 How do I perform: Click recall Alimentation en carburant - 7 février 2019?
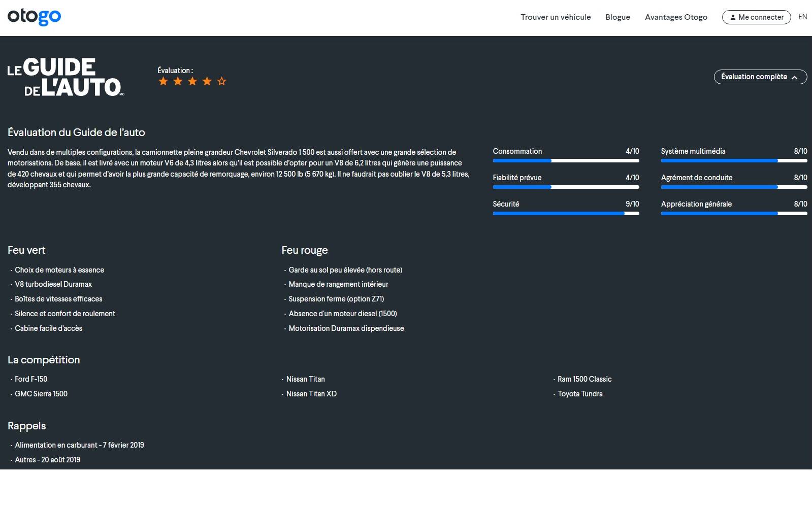pyautogui.click(x=79, y=445)
